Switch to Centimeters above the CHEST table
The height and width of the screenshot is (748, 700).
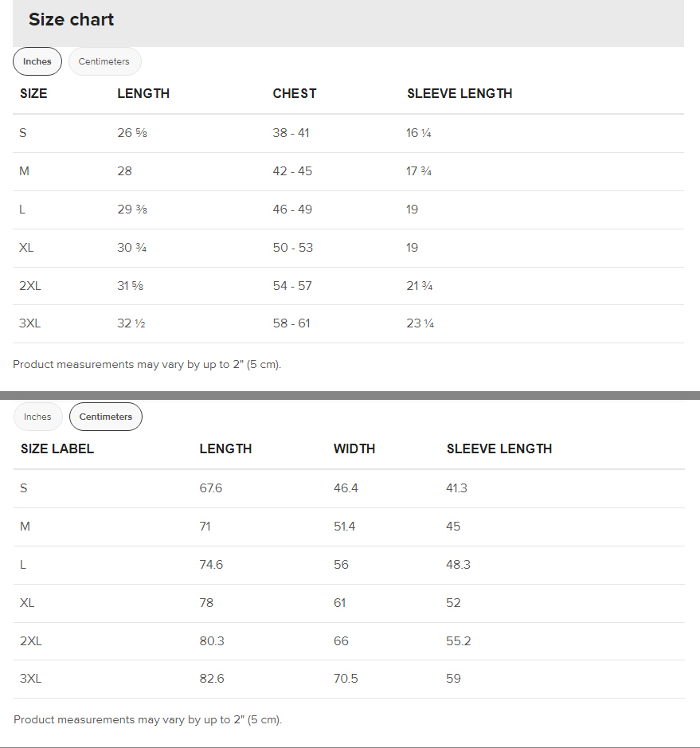(104, 61)
